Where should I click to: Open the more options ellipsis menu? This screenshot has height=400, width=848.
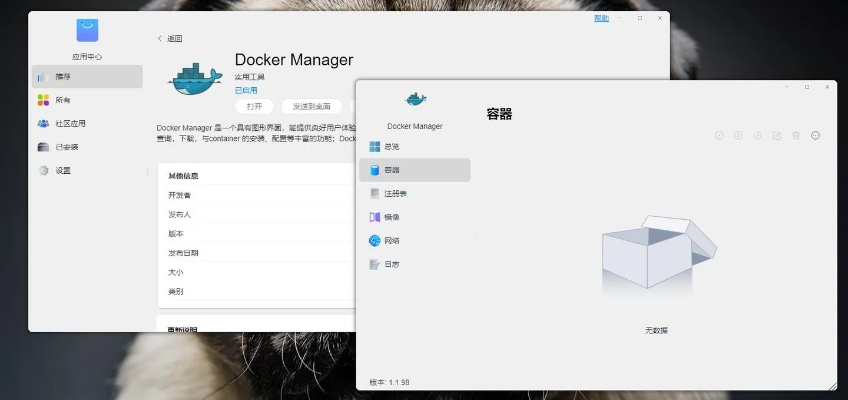(816, 135)
